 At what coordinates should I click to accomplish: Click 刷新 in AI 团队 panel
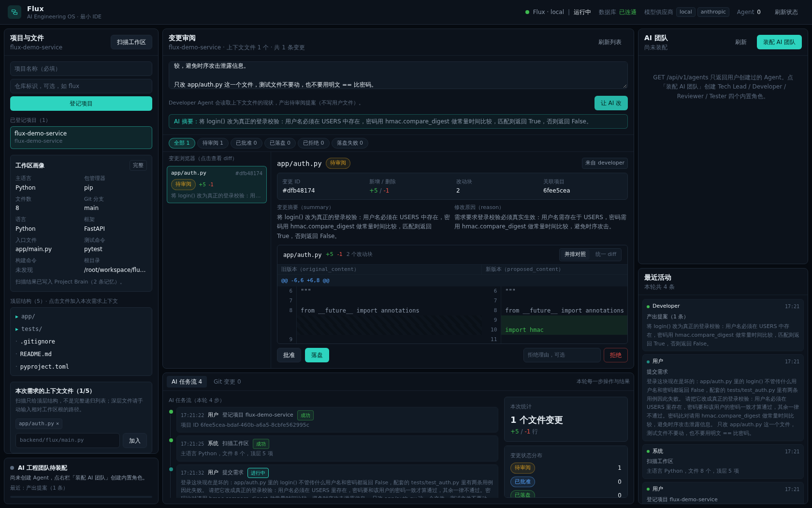click(x=741, y=42)
